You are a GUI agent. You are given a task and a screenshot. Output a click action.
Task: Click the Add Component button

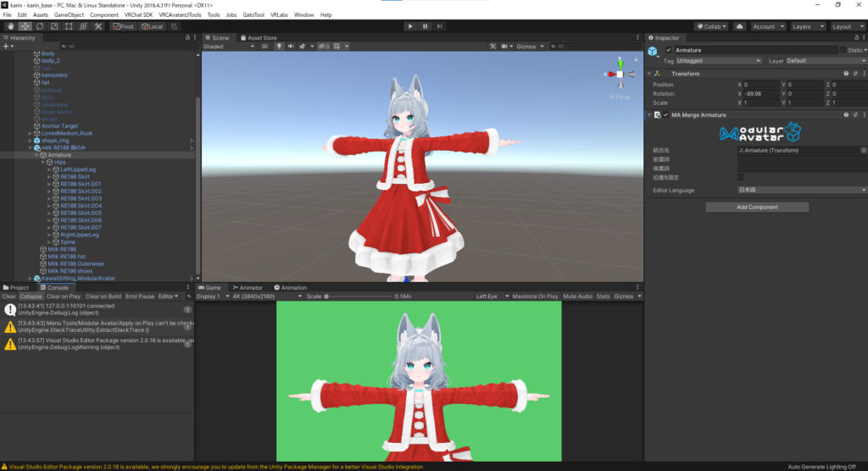tap(757, 207)
